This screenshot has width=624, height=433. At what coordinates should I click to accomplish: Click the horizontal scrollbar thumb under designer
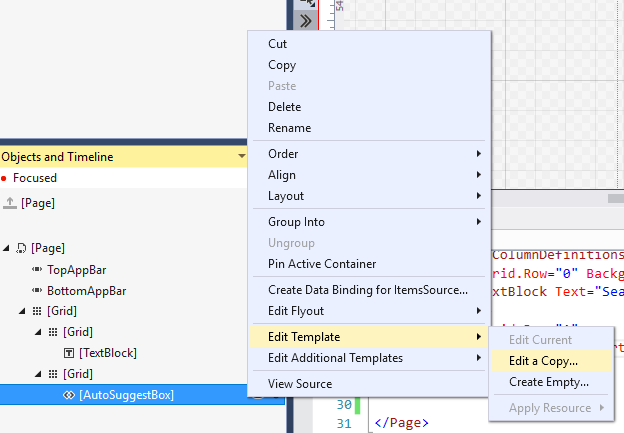(616, 198)
